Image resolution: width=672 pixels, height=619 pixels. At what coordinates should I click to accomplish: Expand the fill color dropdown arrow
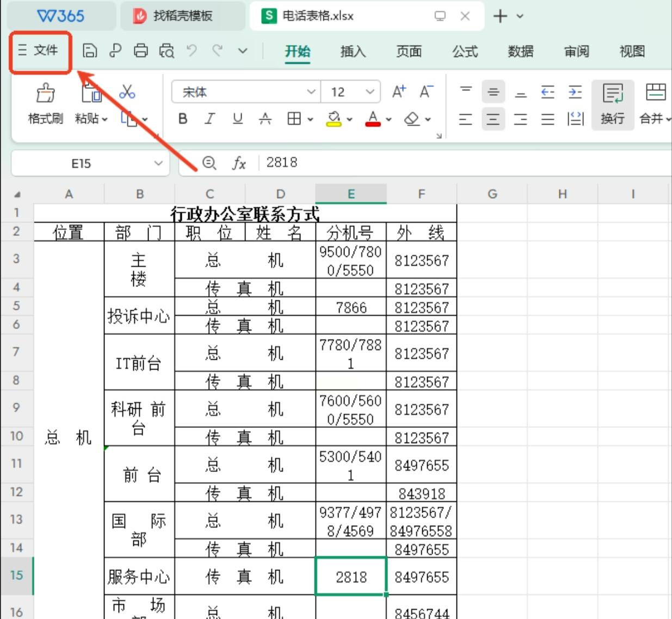click(x=349, y=119)
